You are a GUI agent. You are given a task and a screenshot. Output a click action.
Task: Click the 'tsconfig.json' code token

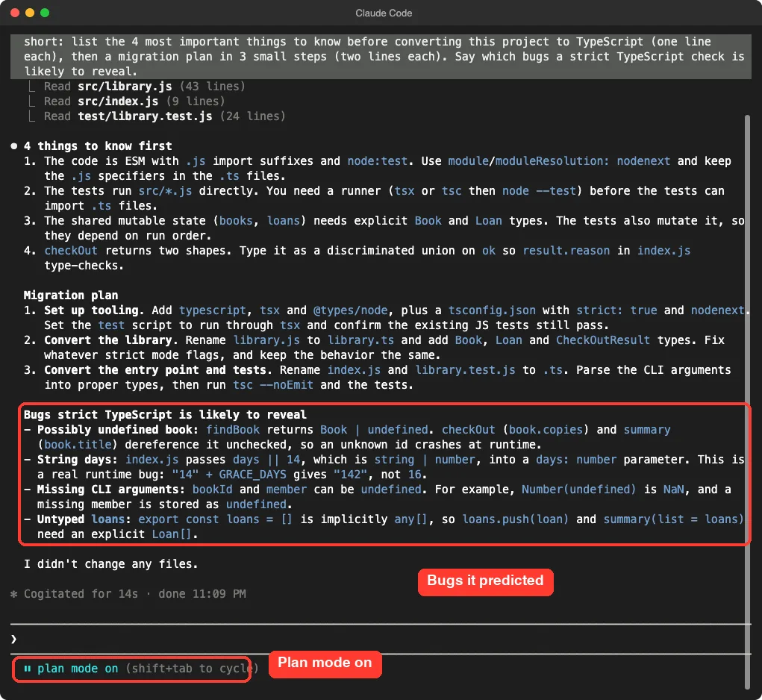492,310
